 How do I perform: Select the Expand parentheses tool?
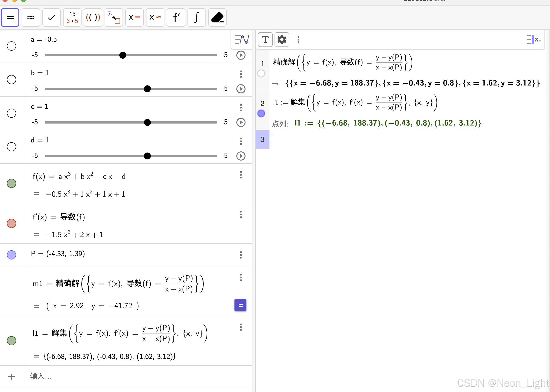pos(93,17)
